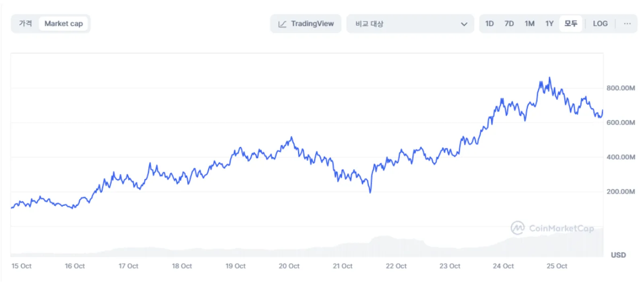
Task: Click the USD currency label
Action: point(618,255)
